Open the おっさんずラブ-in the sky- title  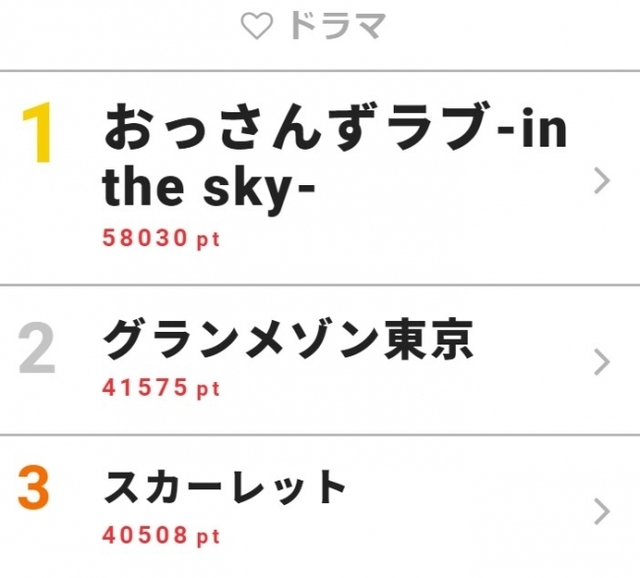[335, 158]
